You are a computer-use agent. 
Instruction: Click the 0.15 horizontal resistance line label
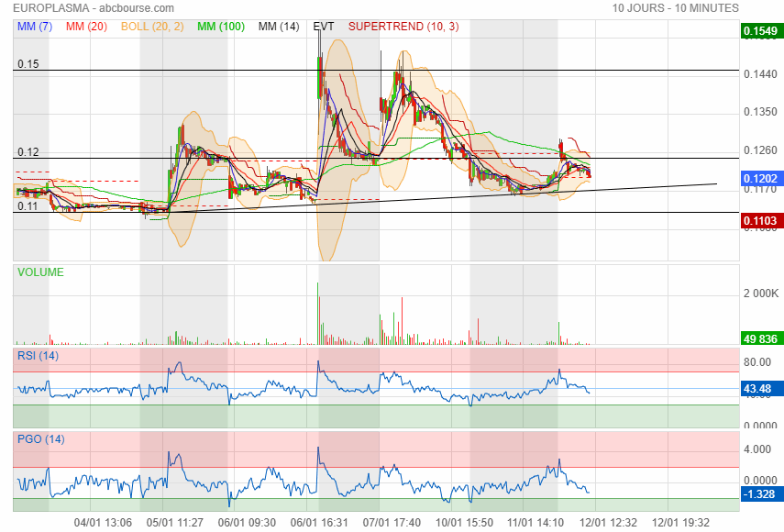(x=28, y=64)
